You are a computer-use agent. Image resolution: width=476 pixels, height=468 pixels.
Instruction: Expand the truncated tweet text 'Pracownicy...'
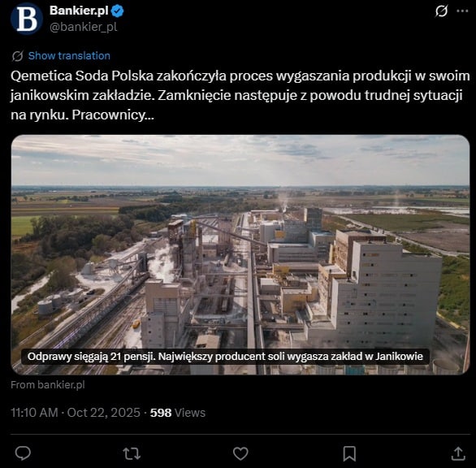pos(113,115)
